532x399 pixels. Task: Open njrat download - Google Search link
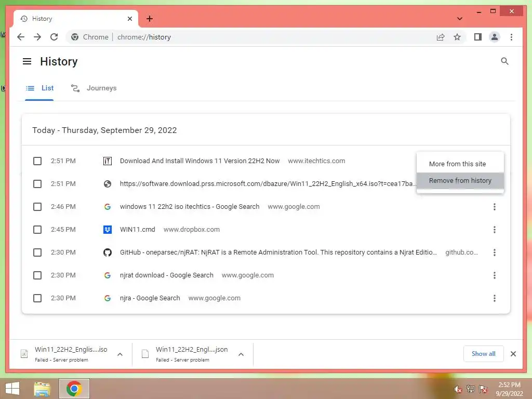[x=167, y=275]
